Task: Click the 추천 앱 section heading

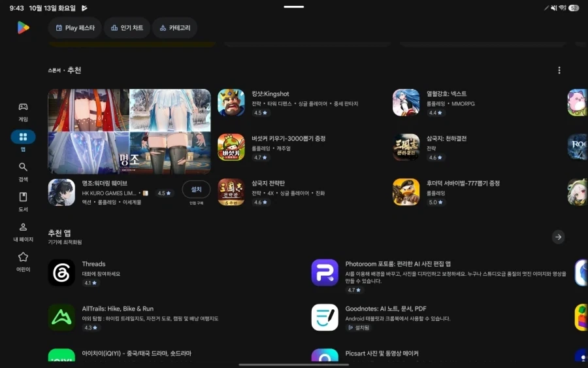Action: 59,233
